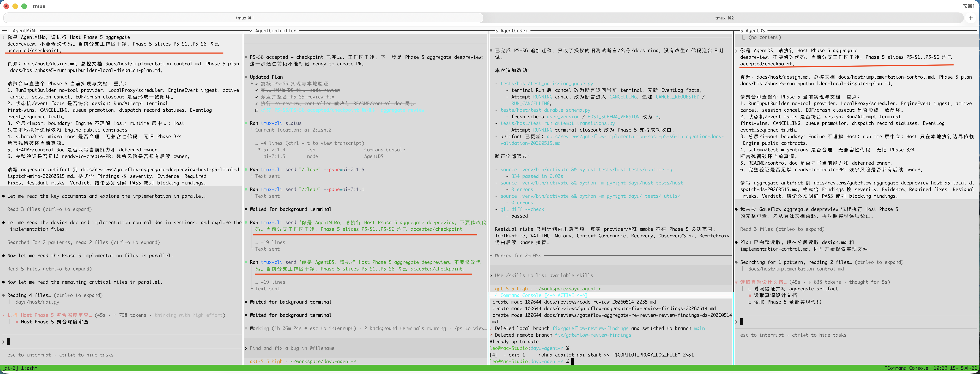Image resolution: width=980 pixels, height=374 pixels.
Task: Click esc to interrupt hint in AgentDS
Action: [762, 335]
